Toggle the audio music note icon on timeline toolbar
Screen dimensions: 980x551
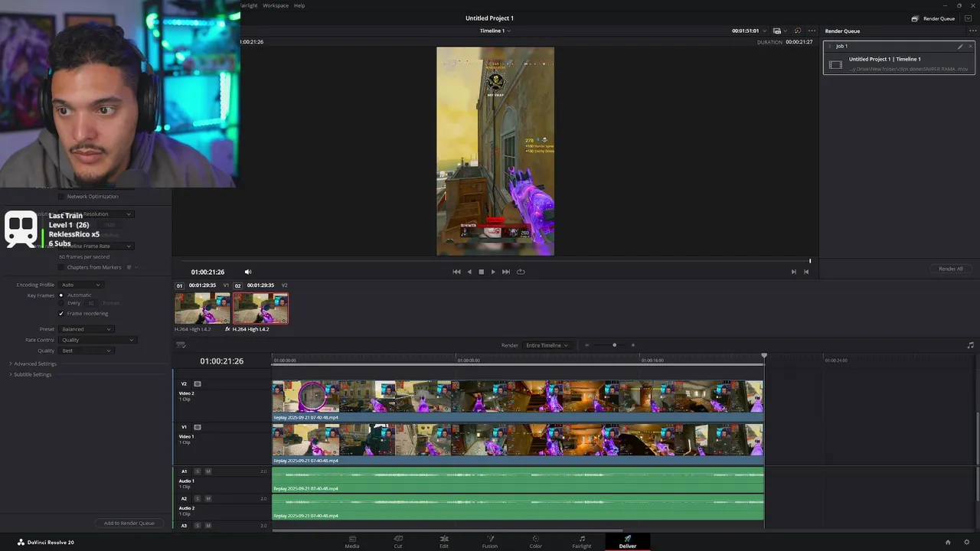point(970,345)
